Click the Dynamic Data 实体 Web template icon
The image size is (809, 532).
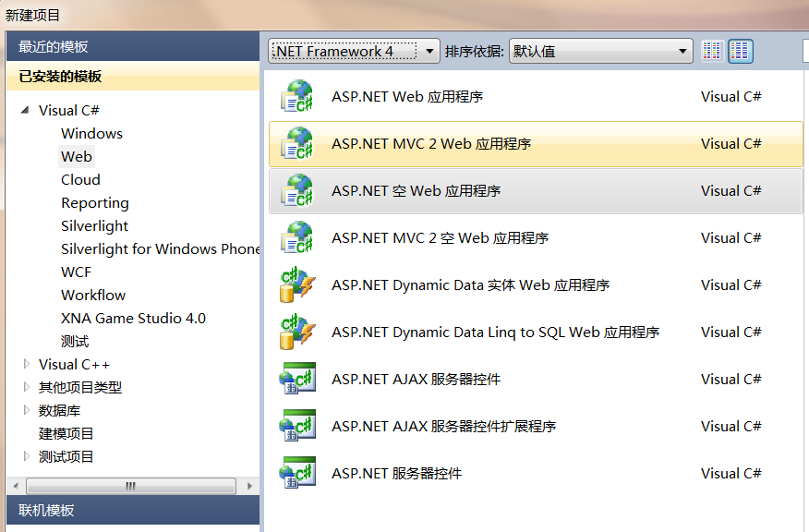297,284
